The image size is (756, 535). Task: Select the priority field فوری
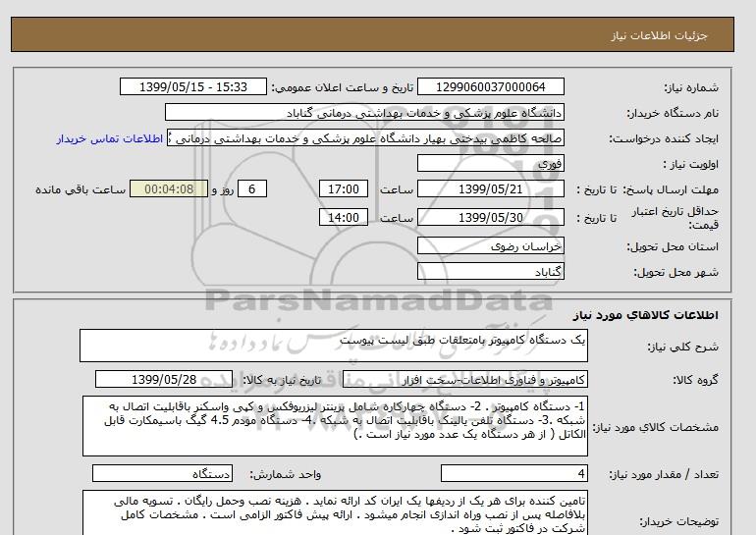[x=490, y=163]
